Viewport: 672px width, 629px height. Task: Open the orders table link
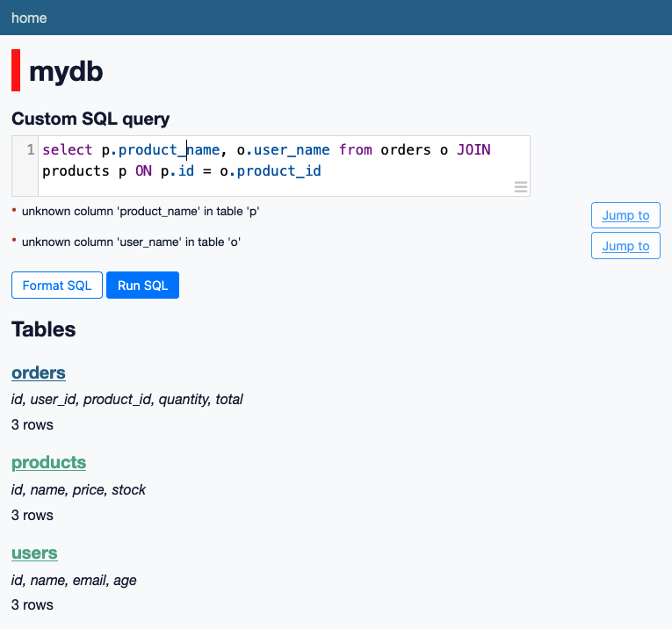click(x=39, y=372)
